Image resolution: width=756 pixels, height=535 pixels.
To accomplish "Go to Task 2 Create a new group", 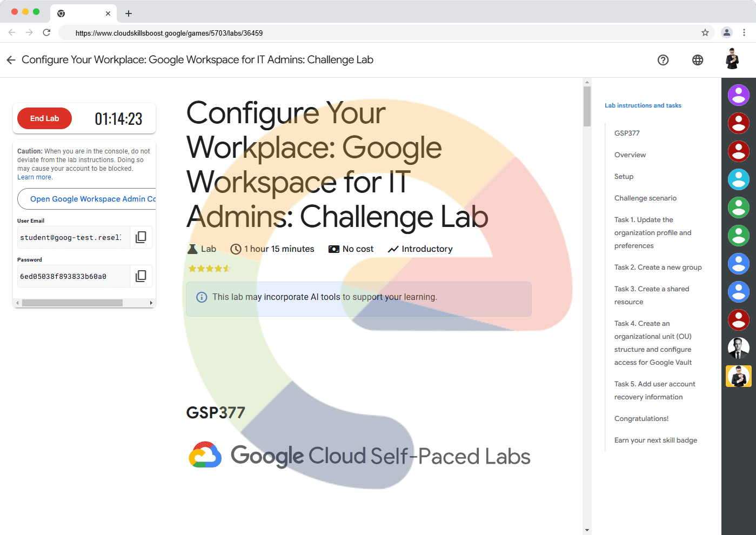I will click(658, 267).
